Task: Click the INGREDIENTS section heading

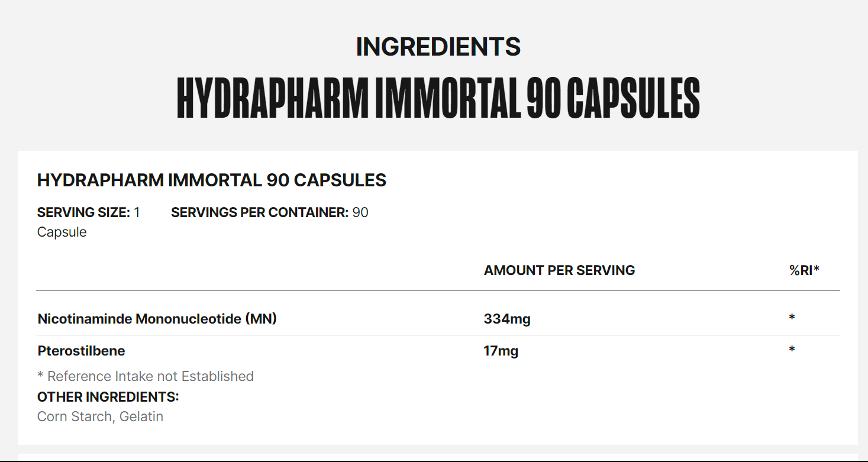Action: point(438,47)
